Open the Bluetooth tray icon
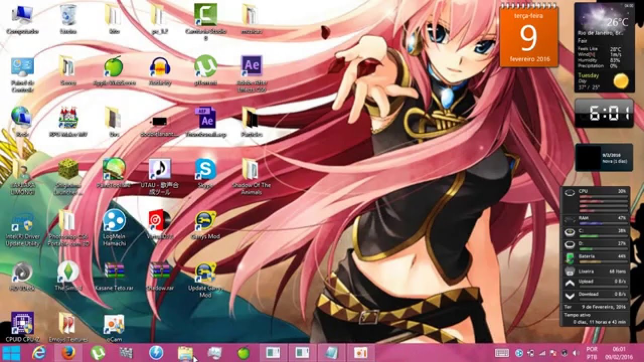 click(519, 353)
